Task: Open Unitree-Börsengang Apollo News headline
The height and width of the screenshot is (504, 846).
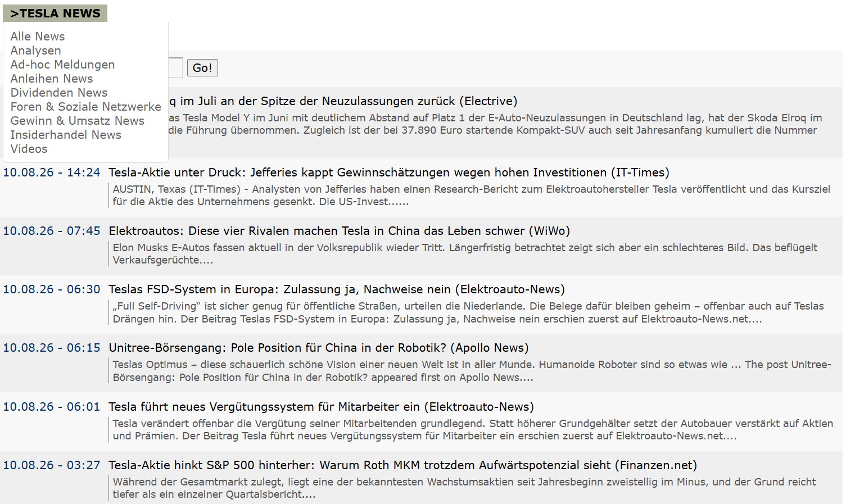Action: (319, 348)
